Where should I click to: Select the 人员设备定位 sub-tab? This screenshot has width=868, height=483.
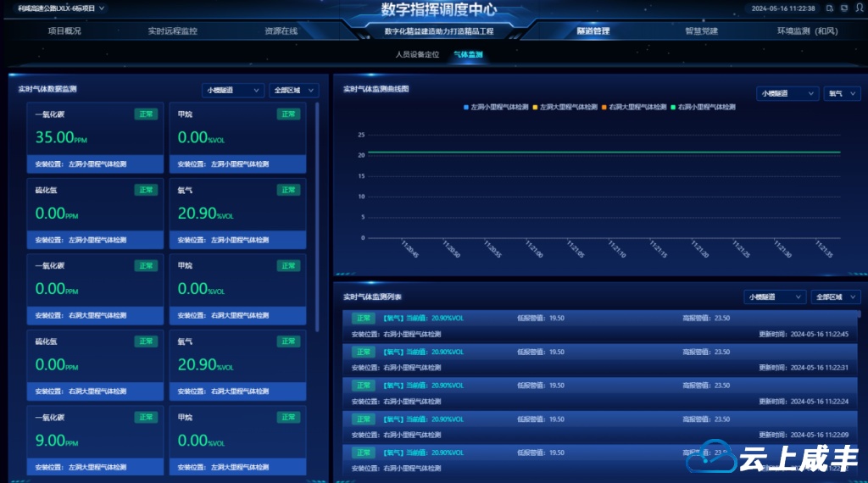click(417, 54)
